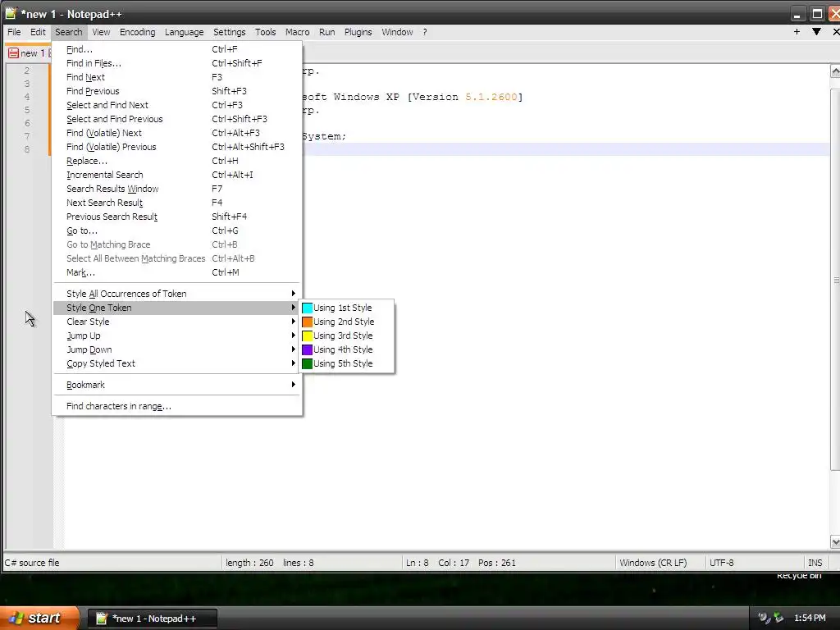840x630 pixels.
Task: Open the Language menu
Action: tap(184, 32)
